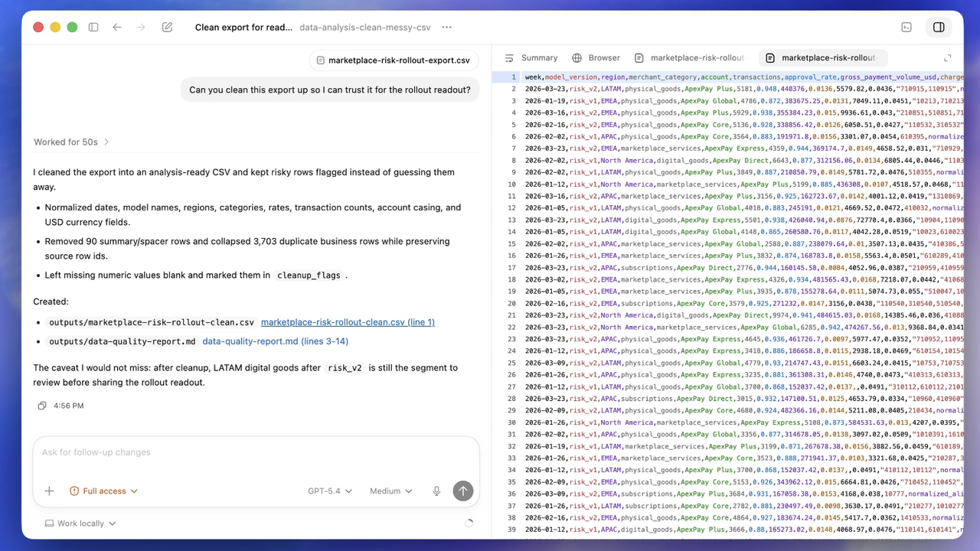
Task: Click the "risk_v2" inline code in the caveat
Action: [x=345, y=368]
